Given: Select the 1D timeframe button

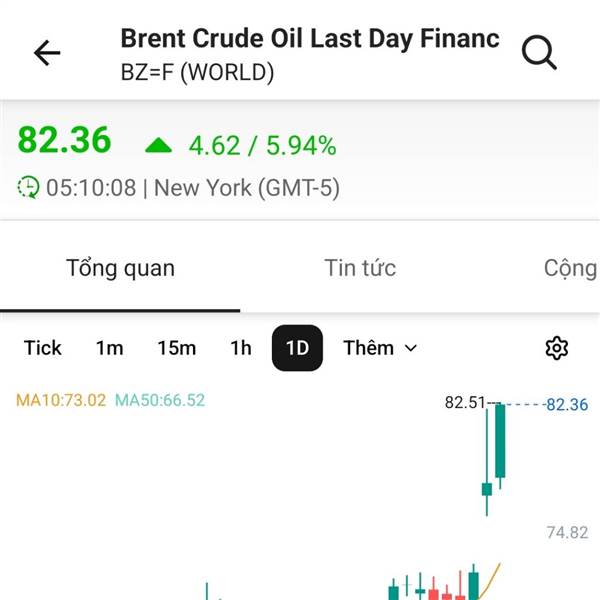Looking at the screenshot, I should 297,348.
